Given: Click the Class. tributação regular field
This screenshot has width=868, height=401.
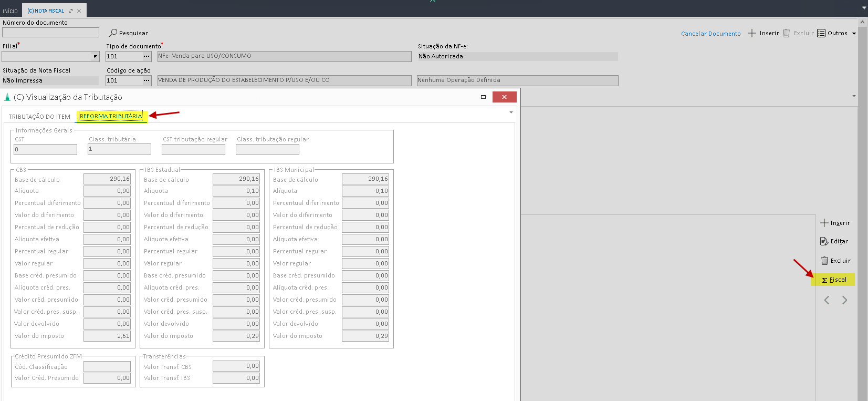Looking at the screenshot, I should tap(267, 149).
